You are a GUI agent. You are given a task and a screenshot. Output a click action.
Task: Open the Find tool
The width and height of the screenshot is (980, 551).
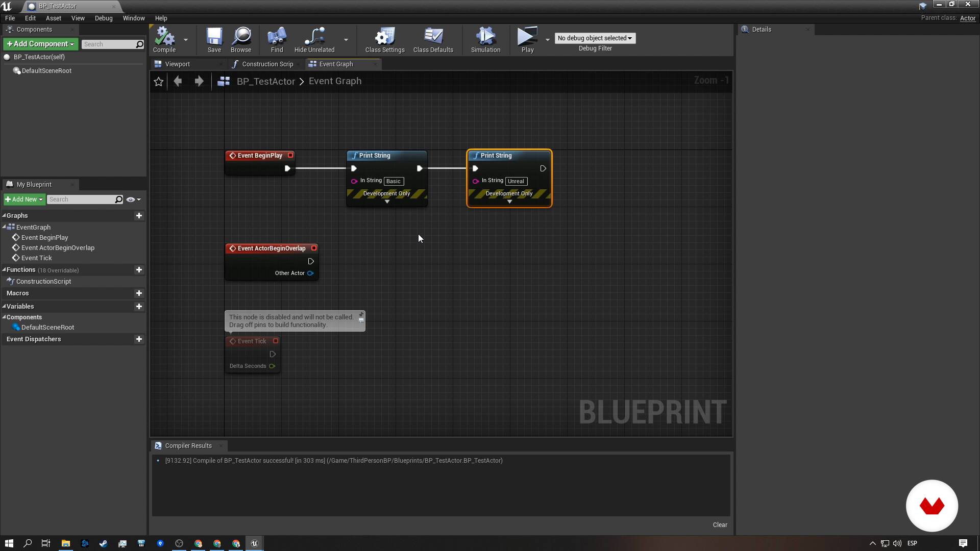pyautogui.click(x=277, y=40)
